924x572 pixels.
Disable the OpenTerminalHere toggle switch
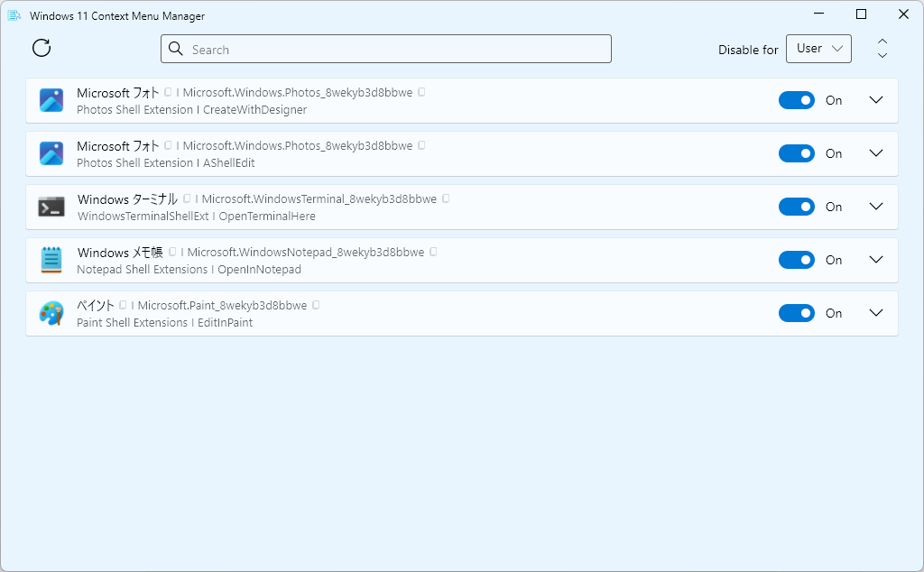796,207
